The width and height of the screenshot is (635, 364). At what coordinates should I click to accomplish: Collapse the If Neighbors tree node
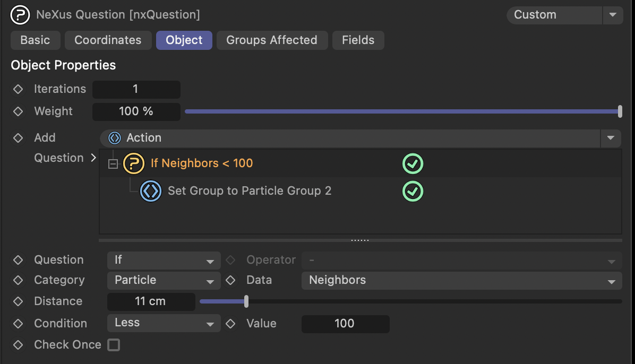point(113,164)
